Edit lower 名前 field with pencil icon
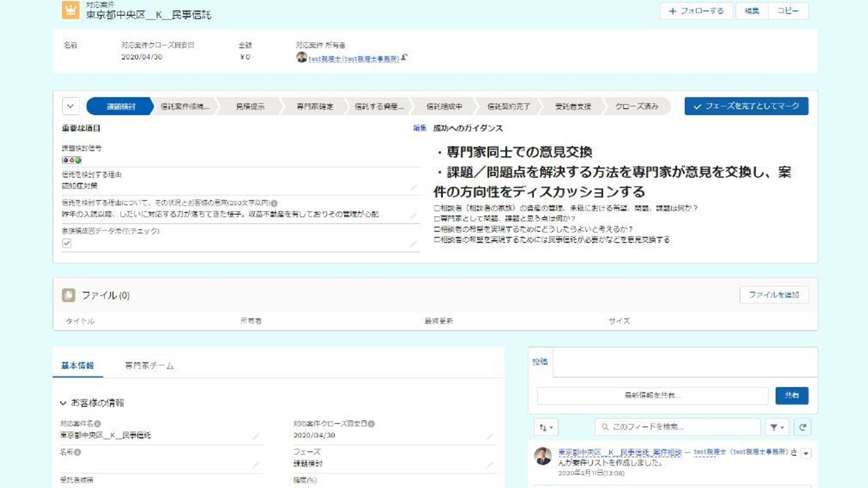The width and height of the screenshot is (868, 488). (256, 464)
